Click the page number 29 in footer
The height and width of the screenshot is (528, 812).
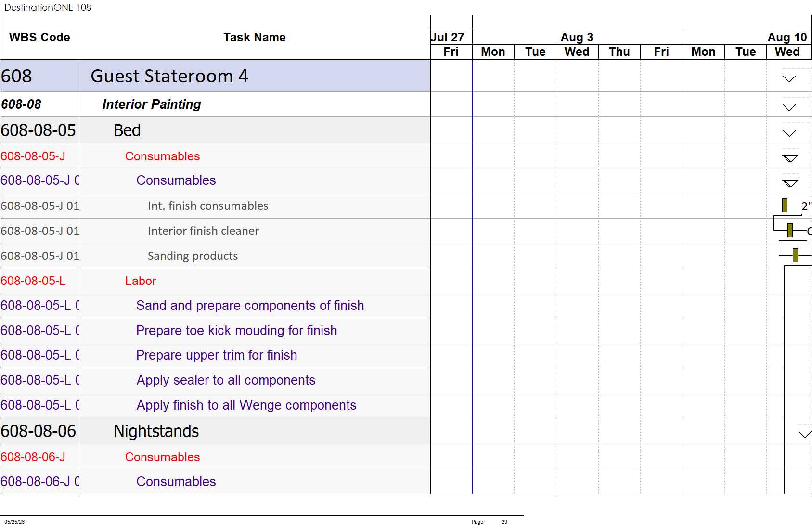[504, 522]
